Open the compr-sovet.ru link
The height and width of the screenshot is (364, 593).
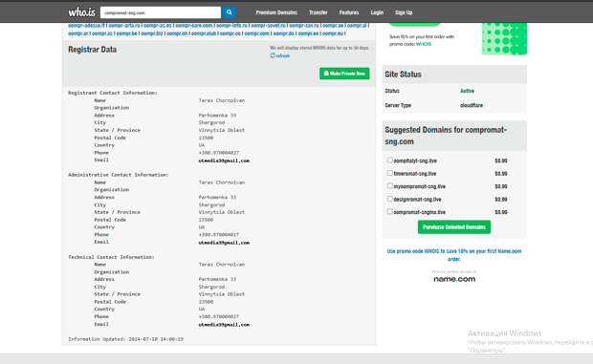268,25
